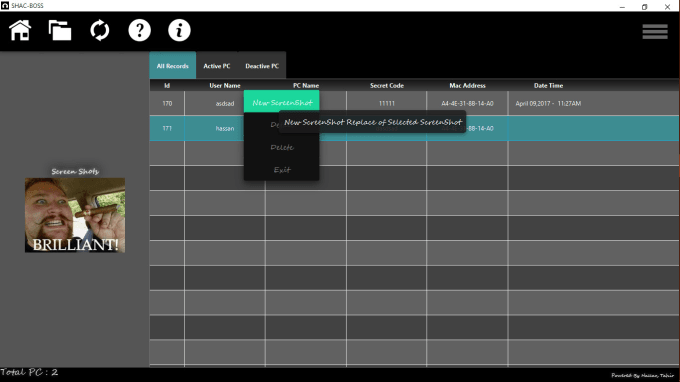Image resolution: width=680 pixels, height=382 pixels.
Task: Choose Exit from context menu
Action: pos(282,170)
